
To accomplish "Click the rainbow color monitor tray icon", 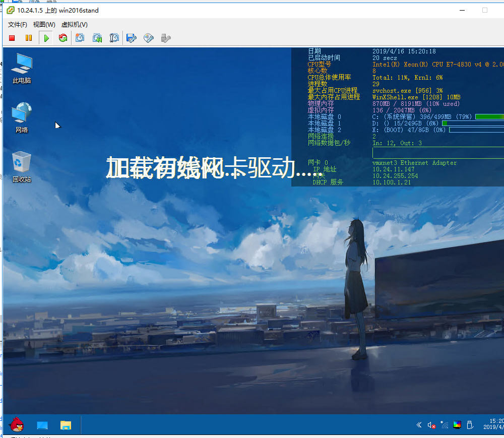I will (x=457, y=425).
